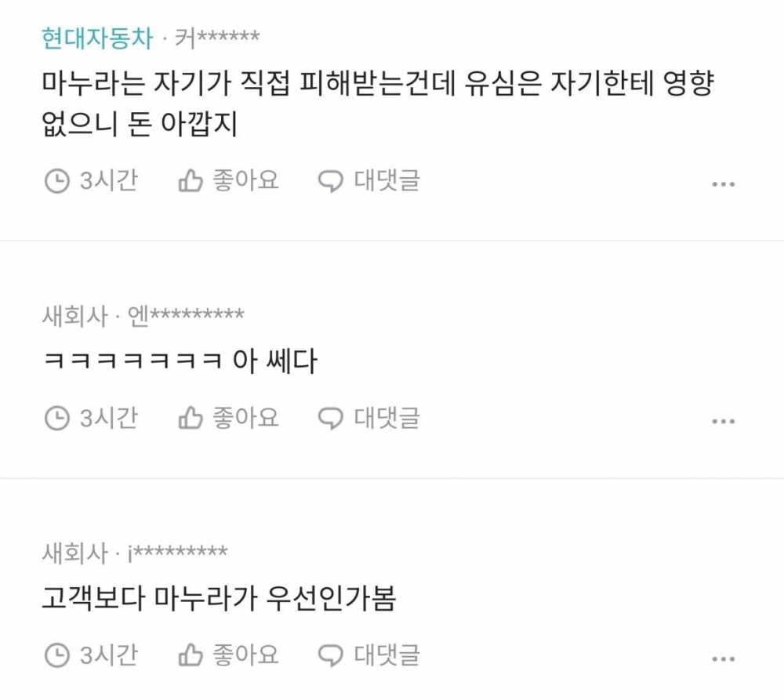Tap thumbs-up icon on 'ㅋㅋㅋ 아 쎄다' comment
784x700 pixels.
[x=191, y=418]
